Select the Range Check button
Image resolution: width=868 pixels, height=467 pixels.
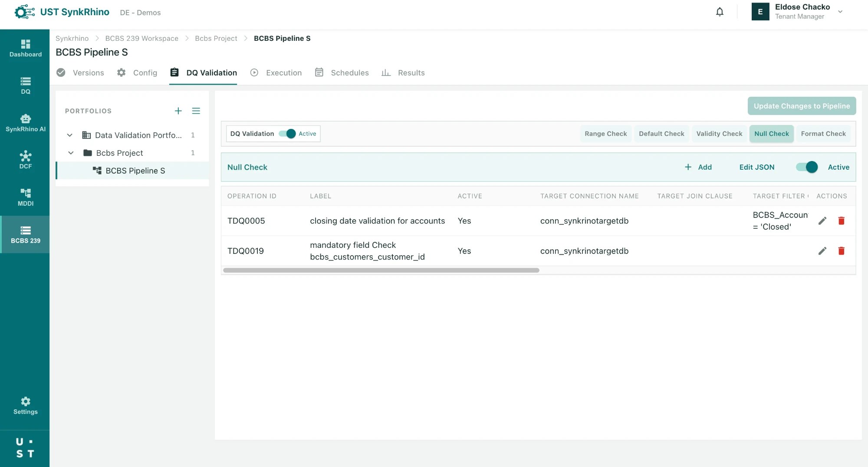[x=605, y=134]
